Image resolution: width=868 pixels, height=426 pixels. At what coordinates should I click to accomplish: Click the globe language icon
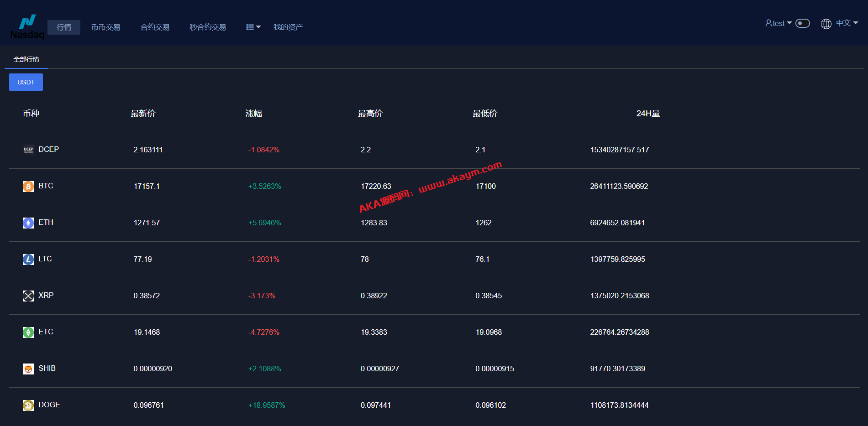(x=826, y=24)
